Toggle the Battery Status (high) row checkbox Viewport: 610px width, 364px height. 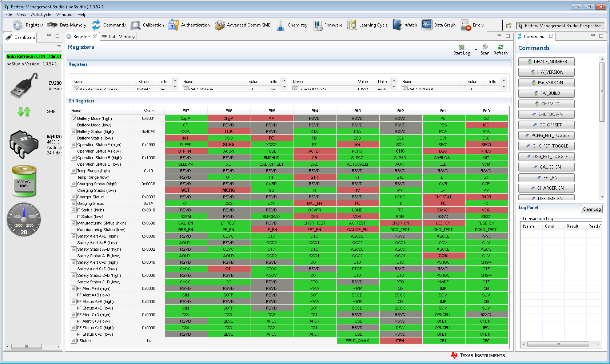click(x=74, y=132)
